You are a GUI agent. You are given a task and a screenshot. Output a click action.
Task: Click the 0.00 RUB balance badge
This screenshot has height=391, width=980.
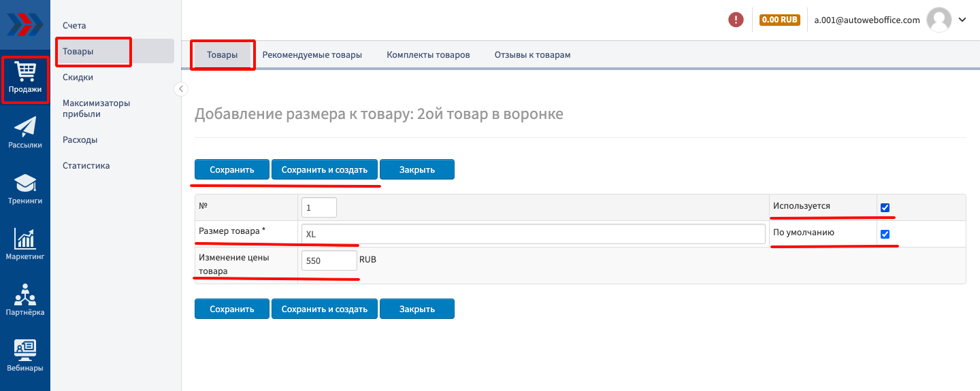click(779, 20)
